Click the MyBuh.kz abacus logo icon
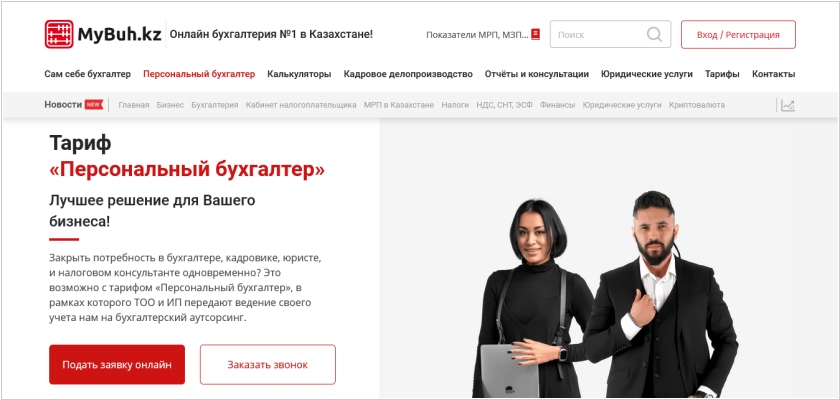 click(59, 34)
